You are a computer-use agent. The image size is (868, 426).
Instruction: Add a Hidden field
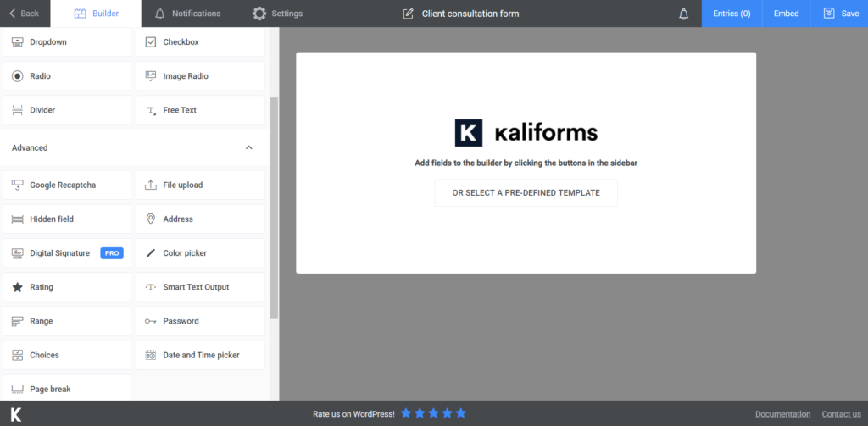pos(67,219)
